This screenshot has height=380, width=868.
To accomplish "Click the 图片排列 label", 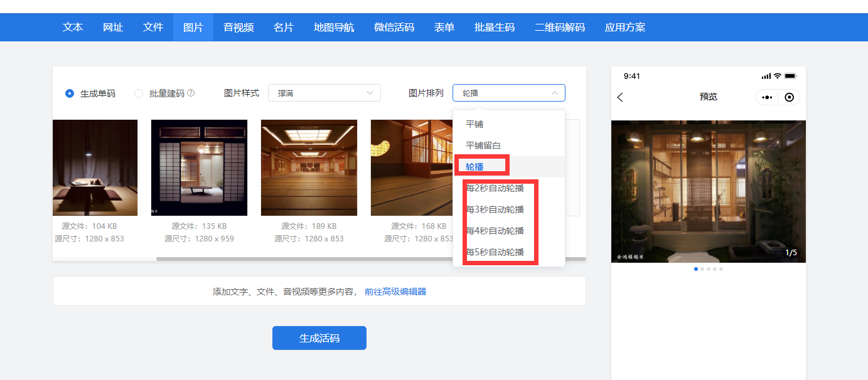I will (426, 93).
